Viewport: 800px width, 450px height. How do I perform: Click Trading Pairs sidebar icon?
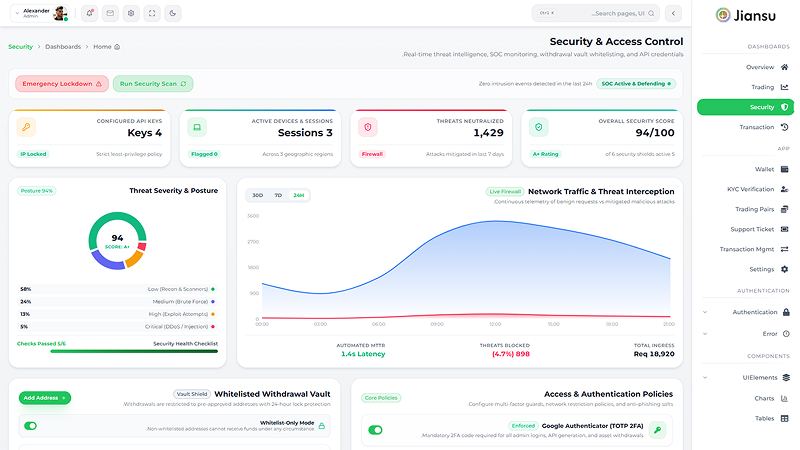(785, 209)
